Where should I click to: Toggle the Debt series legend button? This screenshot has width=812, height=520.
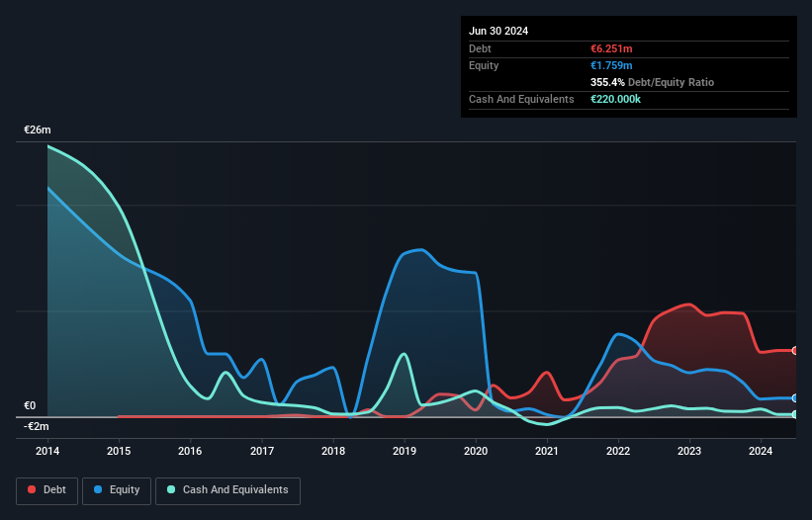(x=46, y=490)
